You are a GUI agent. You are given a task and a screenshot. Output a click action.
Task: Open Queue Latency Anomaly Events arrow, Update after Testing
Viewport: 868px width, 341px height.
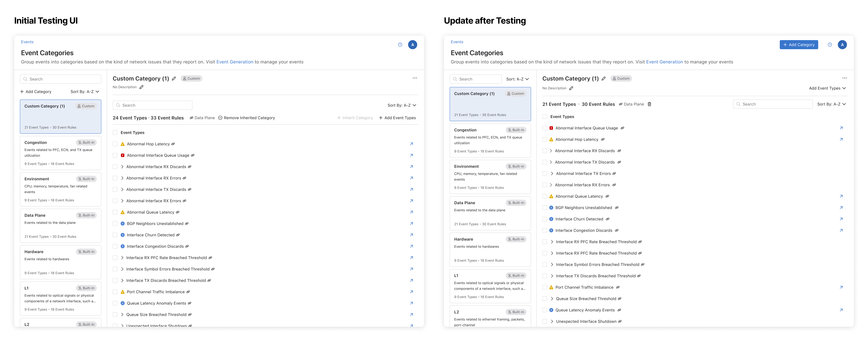841,310
